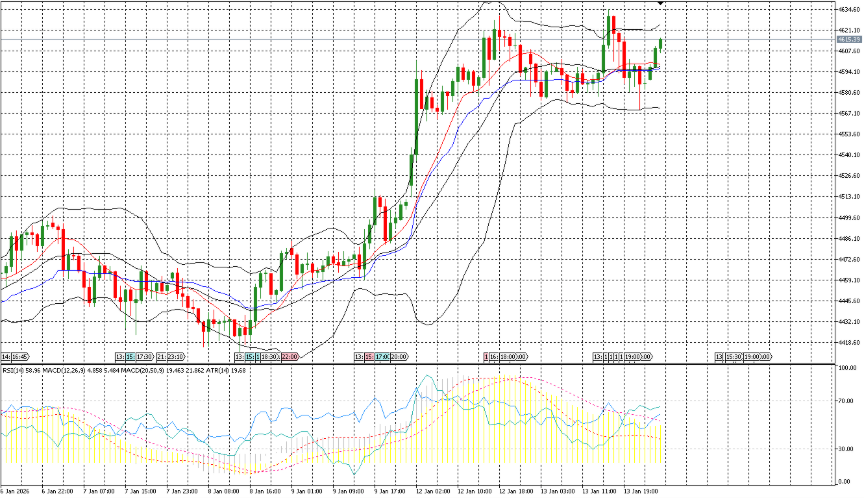864x498 pixels.
Task: Click the 4634.60 price scale label
Action: [x=848, y=9]
